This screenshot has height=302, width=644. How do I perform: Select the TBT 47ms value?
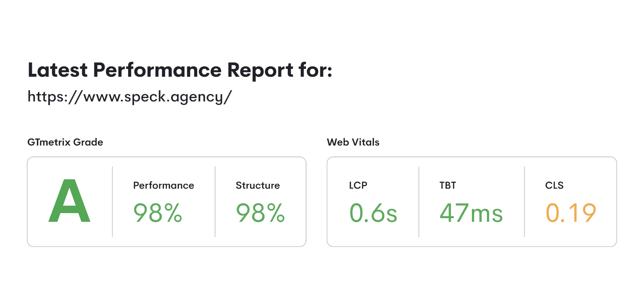pos(471,213)
